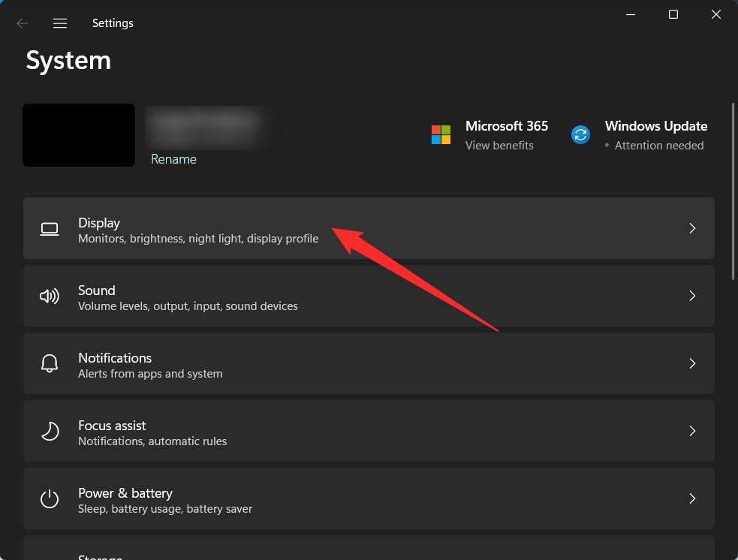Click the Microsoft 365 logo icon

click(x=441, y=135)
